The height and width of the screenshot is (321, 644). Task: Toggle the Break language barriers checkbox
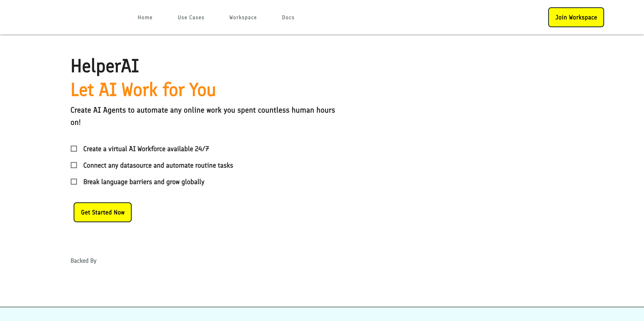click(x=74, y=182)
